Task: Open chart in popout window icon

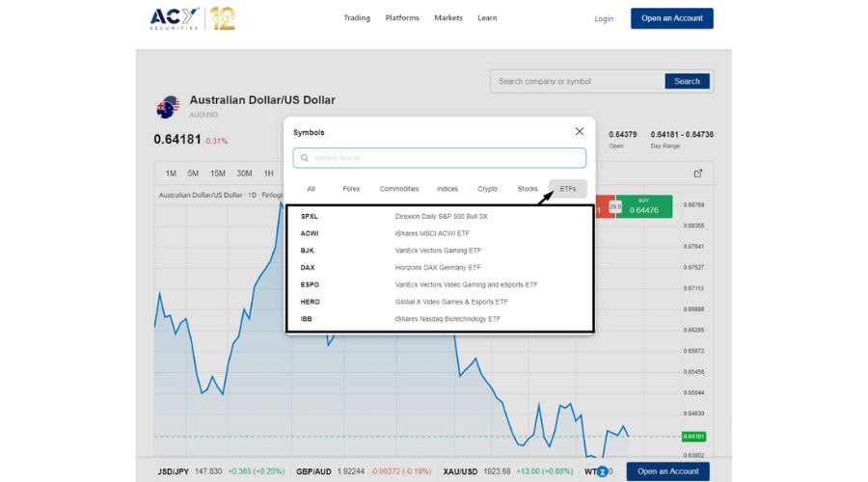Action: 698,174
